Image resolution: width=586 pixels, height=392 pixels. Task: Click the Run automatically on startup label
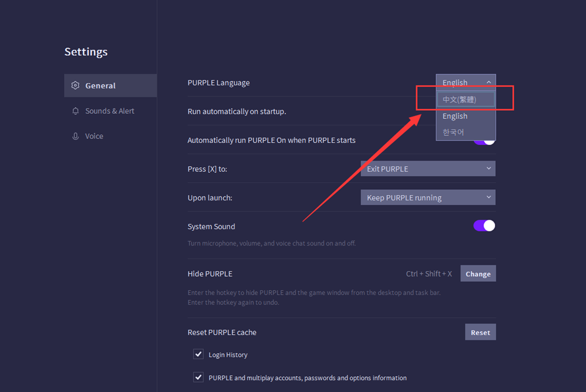pos(237,111)
